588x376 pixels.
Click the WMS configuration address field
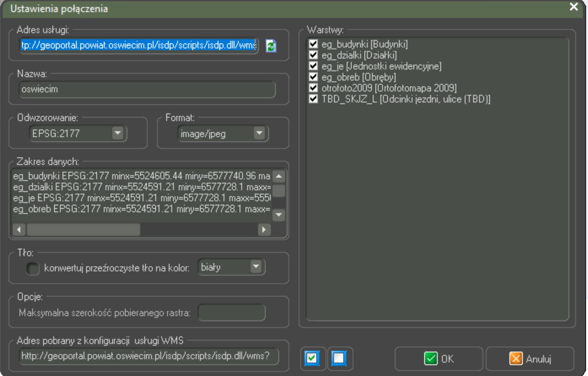149,356
